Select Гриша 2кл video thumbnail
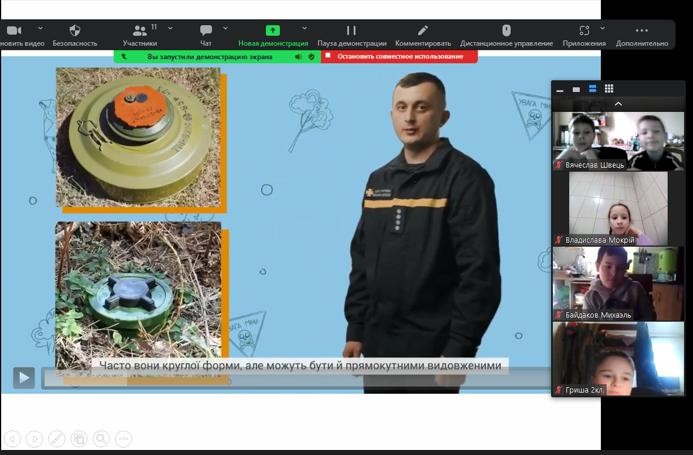The image size is (693, 455). 618,359
